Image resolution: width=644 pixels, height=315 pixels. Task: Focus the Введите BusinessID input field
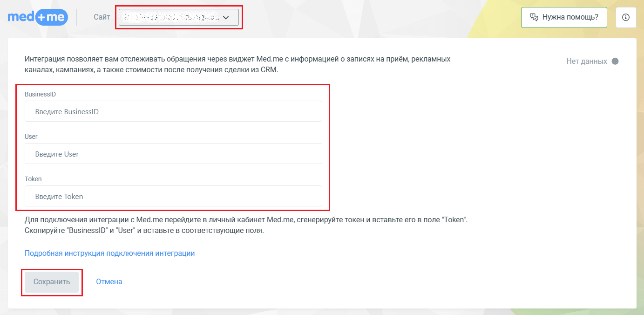[173, 112]
